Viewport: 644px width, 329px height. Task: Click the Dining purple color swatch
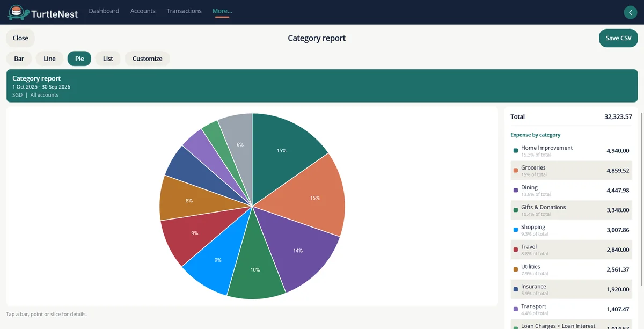(x=516, y=191)
